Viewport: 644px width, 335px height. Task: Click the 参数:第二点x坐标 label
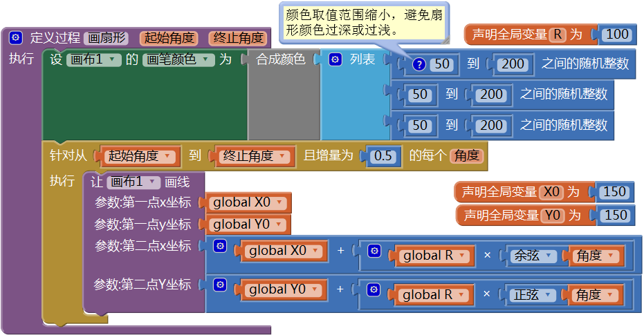(x=143, y=246)
